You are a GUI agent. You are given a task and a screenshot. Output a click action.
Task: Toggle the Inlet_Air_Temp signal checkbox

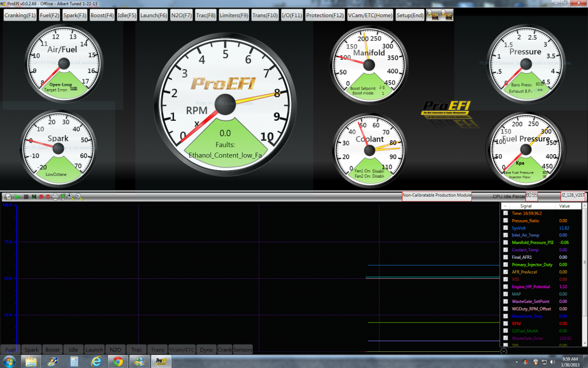[505, 235]
